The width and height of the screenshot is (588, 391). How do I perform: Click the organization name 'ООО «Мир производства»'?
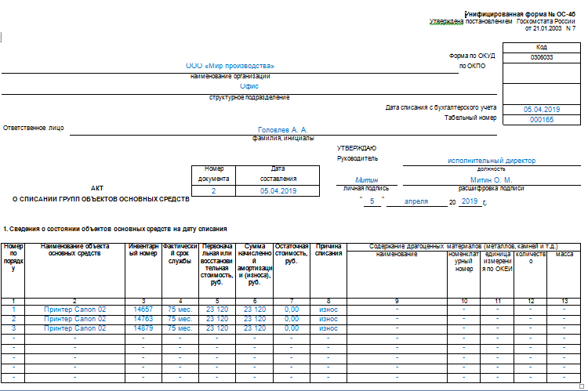[230, 66]
